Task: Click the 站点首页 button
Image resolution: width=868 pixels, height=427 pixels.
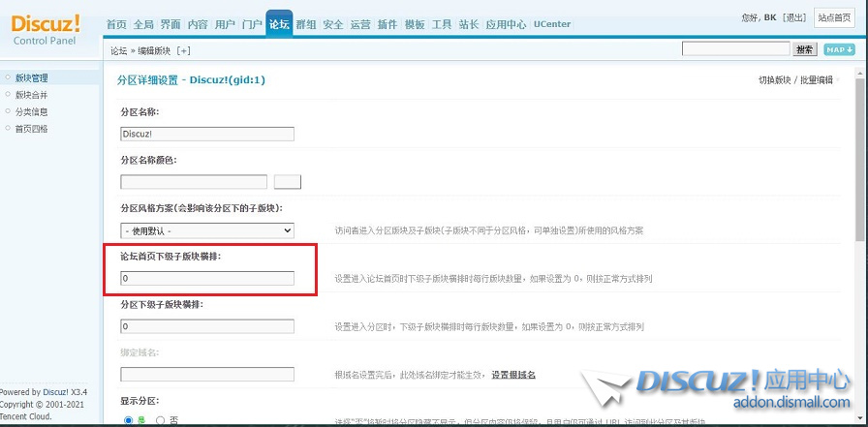Action: pyautogui.click(x=834, y=17)
